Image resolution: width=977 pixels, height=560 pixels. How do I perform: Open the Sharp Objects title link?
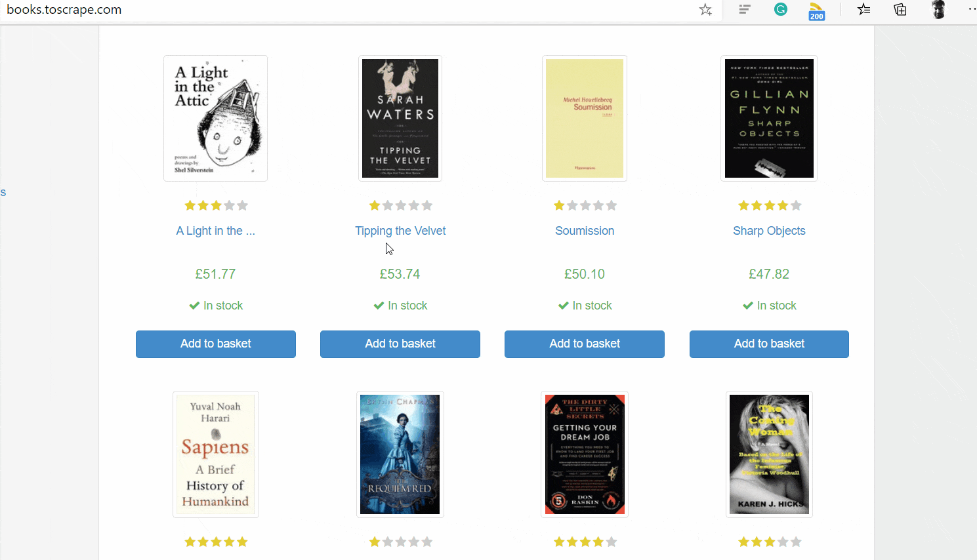[x=769, y=231]
